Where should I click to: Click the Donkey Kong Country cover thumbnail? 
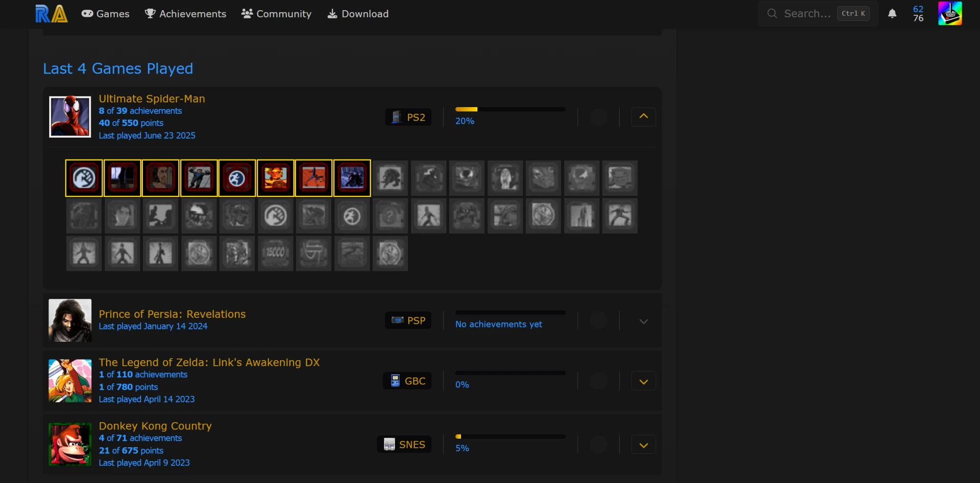[x=70, y=444]
